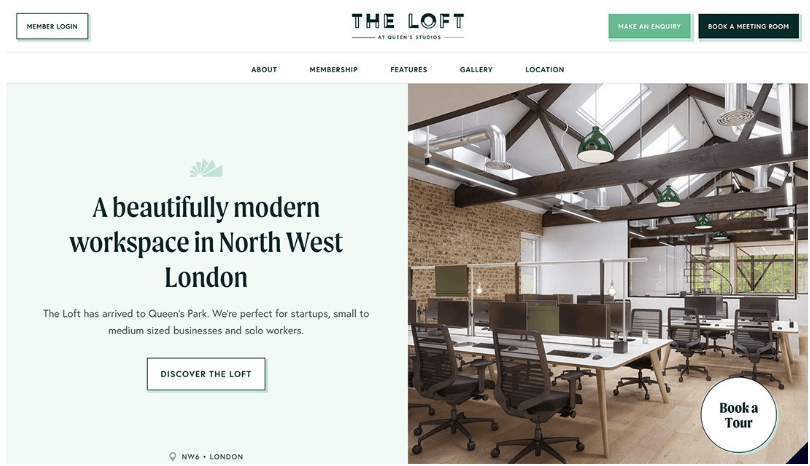Click the "A beautifully modern workspace" headline
The width and height of the screenshot is (810, 466).
point(206,242)
